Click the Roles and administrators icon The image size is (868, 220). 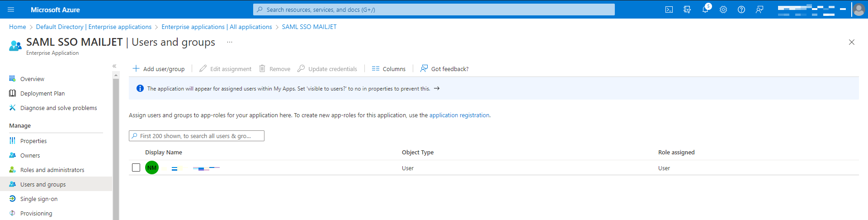(12, 170)
